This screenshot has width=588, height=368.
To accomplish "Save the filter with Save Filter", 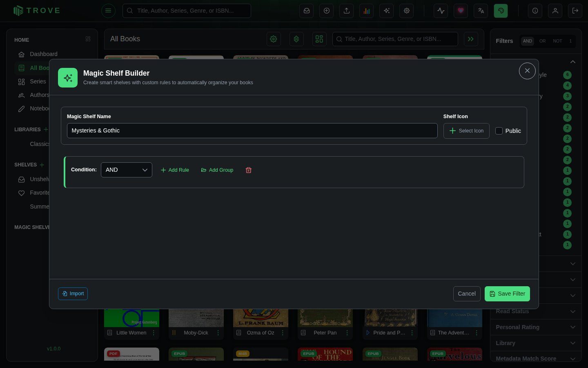I will click(507, 294).
